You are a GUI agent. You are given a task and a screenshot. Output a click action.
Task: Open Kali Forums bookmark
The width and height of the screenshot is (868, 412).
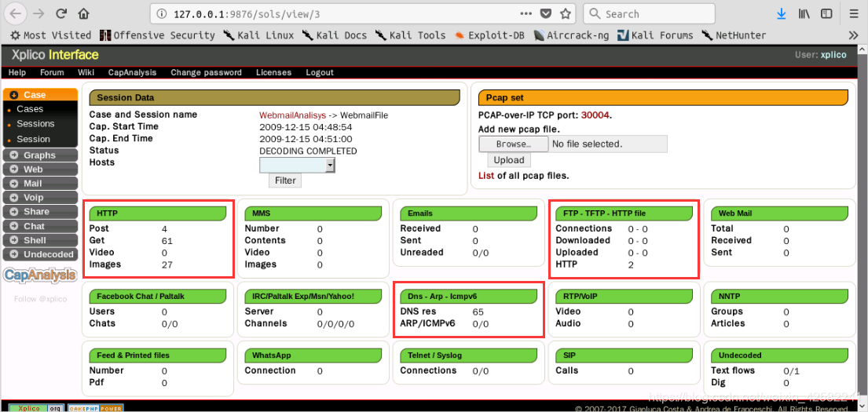point(655,35)
